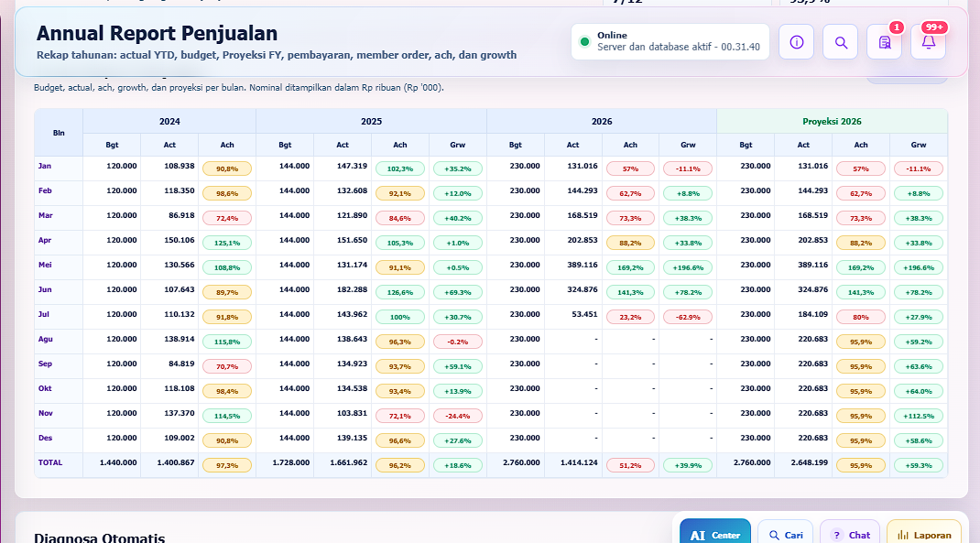Select the Proyeksi 2026 column header
The height and width of the screenshot is (543, 980).
(832, 121)
